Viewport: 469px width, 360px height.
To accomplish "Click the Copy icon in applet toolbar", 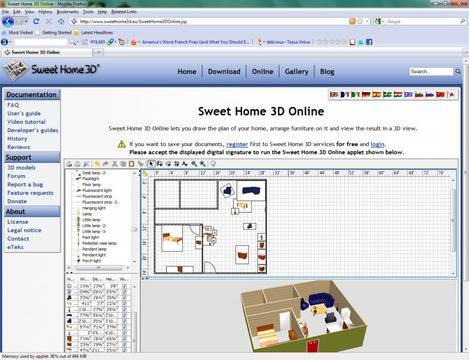I will coord(123,164).
